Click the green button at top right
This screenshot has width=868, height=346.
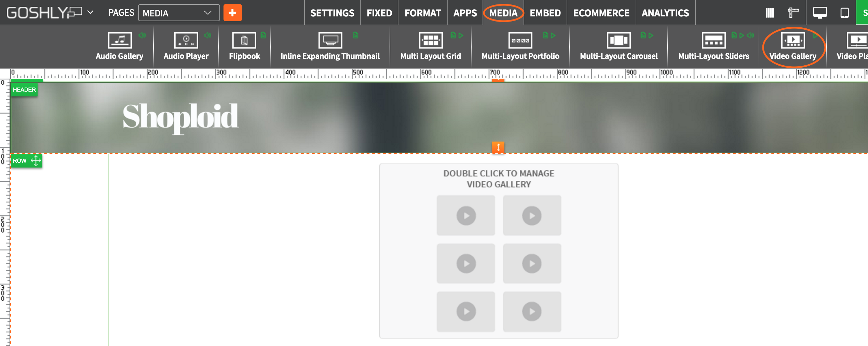pyautogui.click(x=862, y=12)
